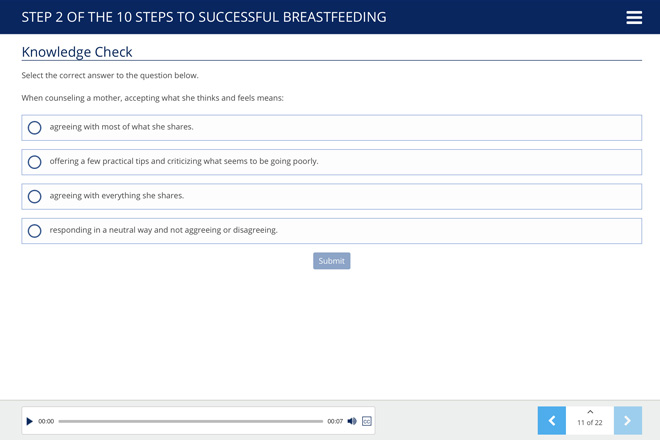Click the course title in header bar
The image size is (660, 440).
[204, 17]
